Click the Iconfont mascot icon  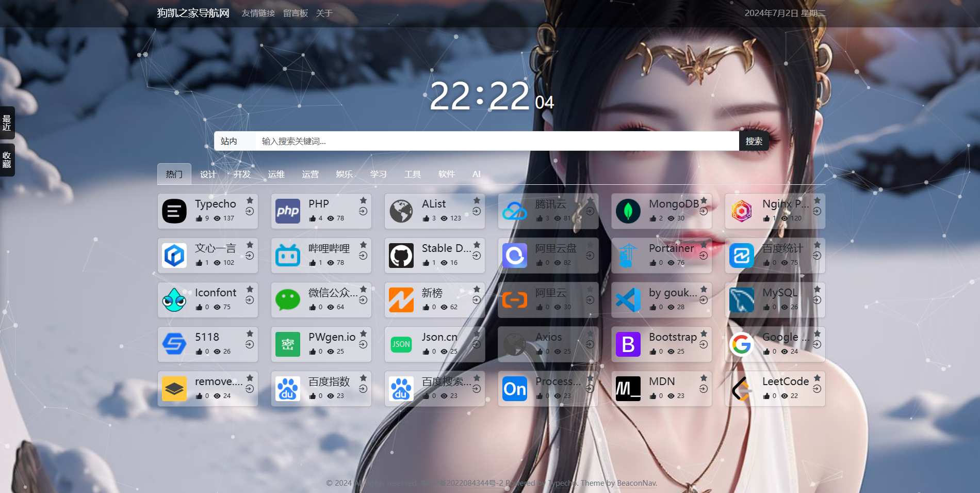click(x=174, y=300)
